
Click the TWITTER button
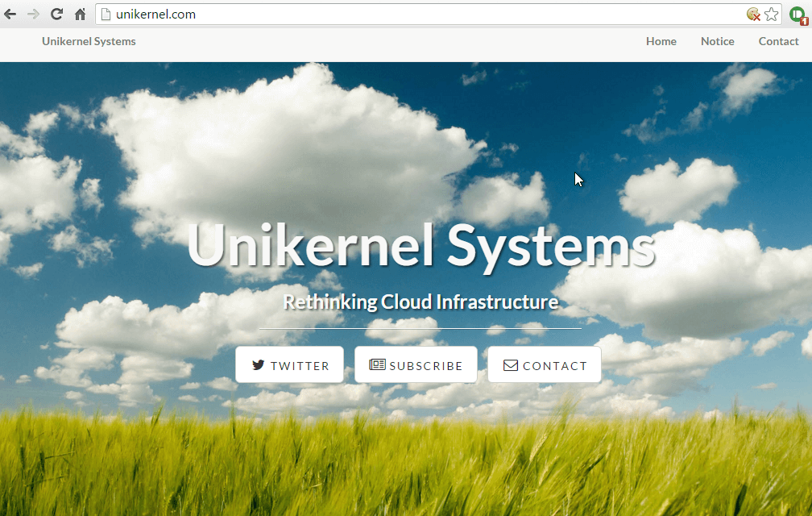(289, 364)
